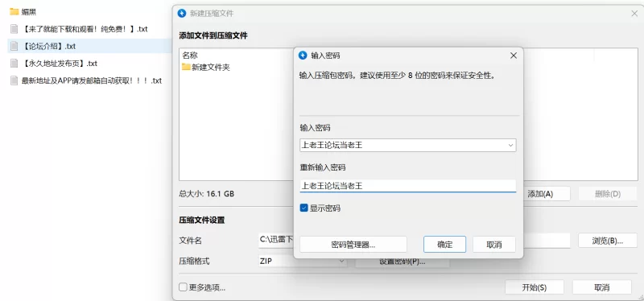Click the app logo in 输入密码 title bar
This screenshot has height=301, width=644.
tap(303, 56)
